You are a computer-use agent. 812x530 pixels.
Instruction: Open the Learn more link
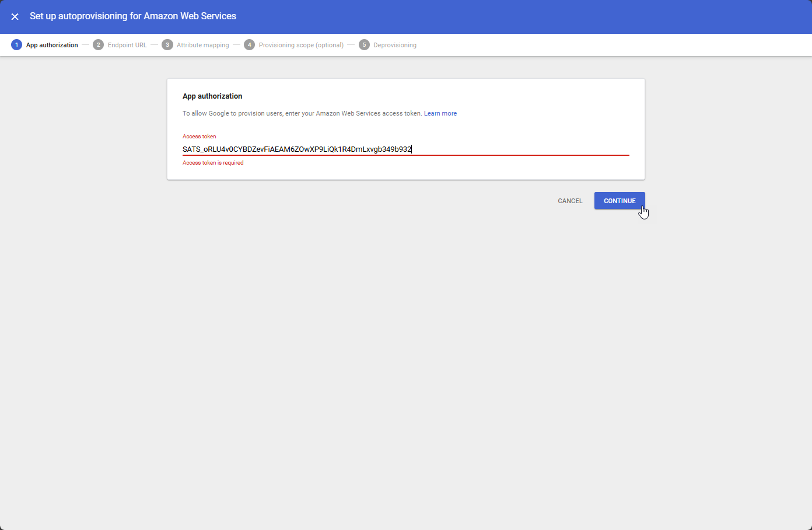tap(440, 114)
